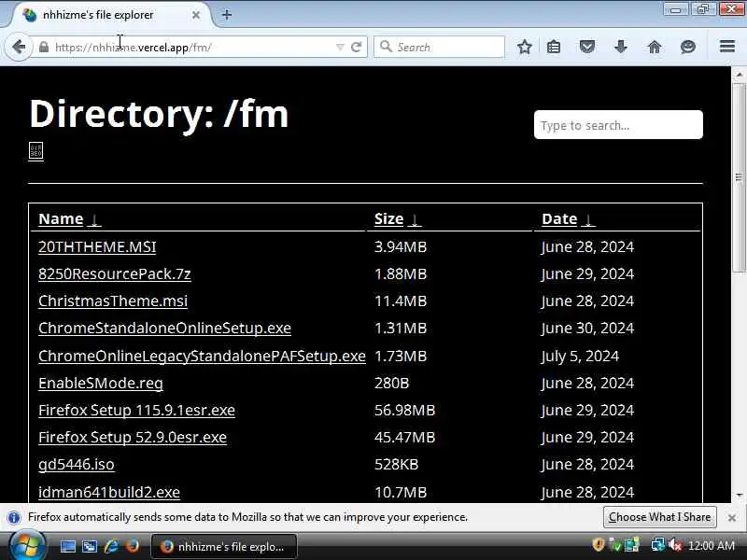Image resolution: width=747 pixels, height=560 pixels.
Task: Click the 12:00 AM system clock
Action: [x=712, y=546]
